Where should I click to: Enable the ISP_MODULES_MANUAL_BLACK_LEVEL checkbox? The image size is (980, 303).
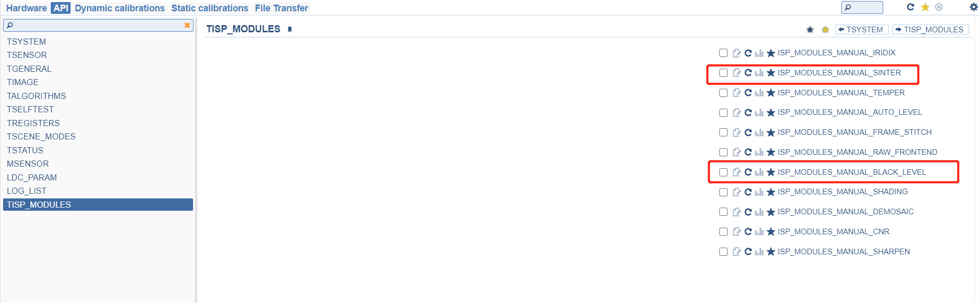point(723,172)
